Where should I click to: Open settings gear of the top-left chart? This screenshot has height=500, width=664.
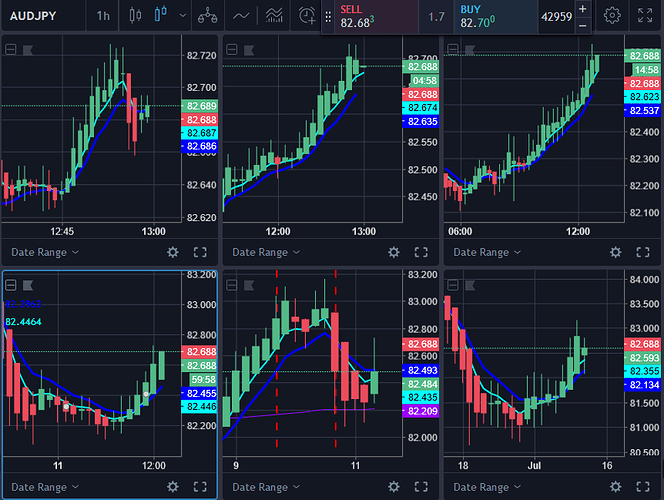click(x=172, y=252)
